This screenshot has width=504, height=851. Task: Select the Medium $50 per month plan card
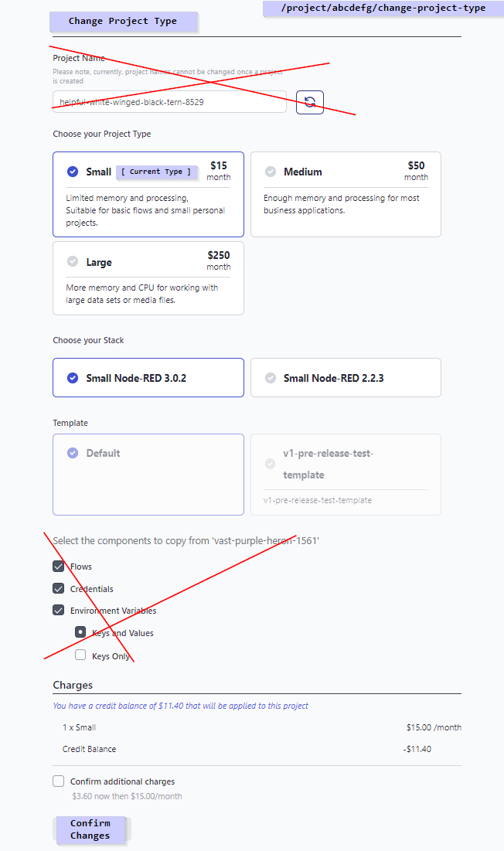click(346, 194)
